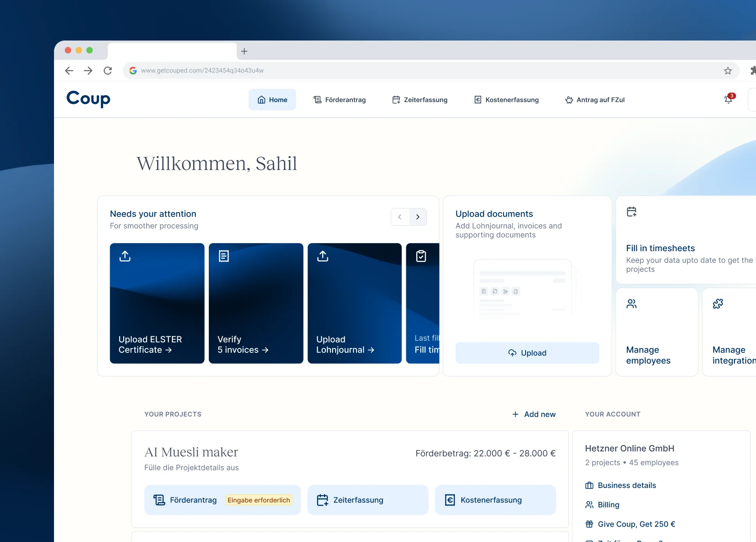Switch to Kostenerfassung in top navigation
The width and height of the screenshot is (756, 542).
506,99
